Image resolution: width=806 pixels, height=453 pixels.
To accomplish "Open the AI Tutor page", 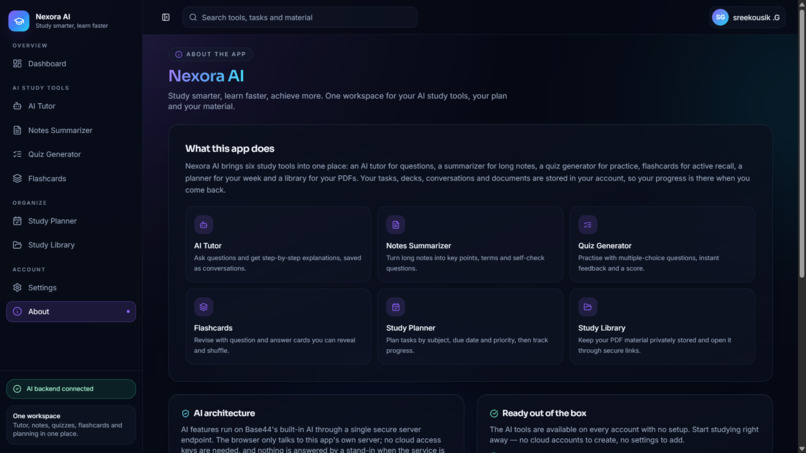I will [71, 106].
